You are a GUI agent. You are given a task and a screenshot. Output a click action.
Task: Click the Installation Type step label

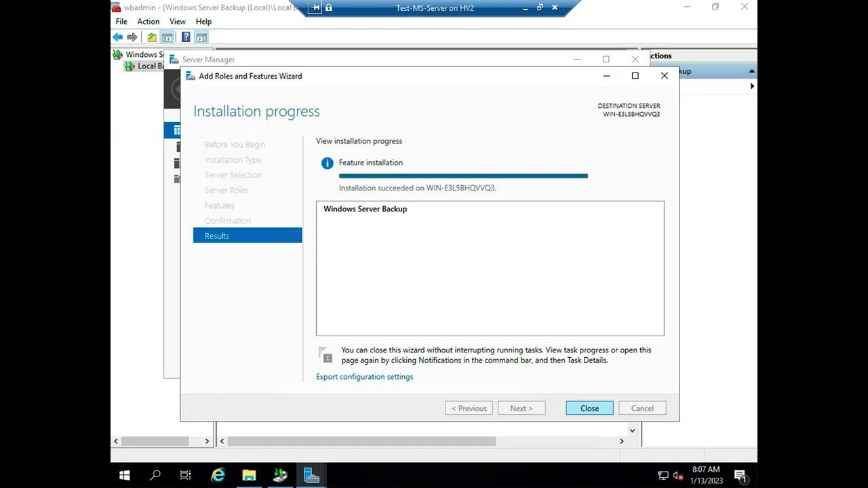pos(233,160)
